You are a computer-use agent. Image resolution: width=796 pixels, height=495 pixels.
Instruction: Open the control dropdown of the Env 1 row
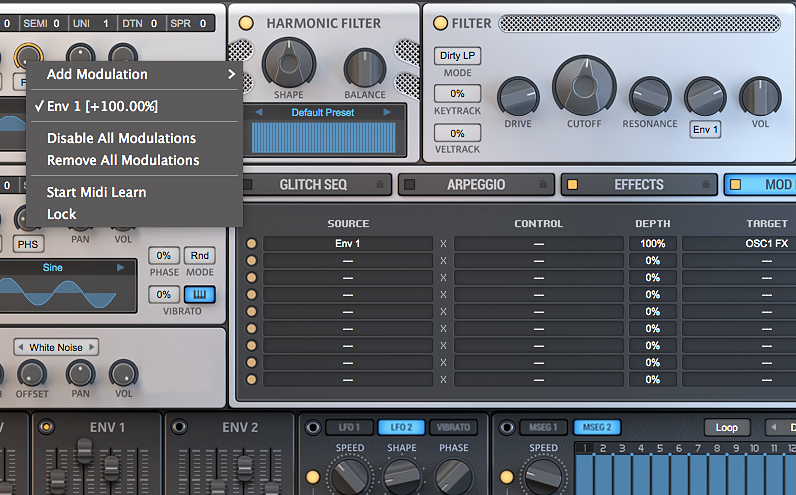539,244
